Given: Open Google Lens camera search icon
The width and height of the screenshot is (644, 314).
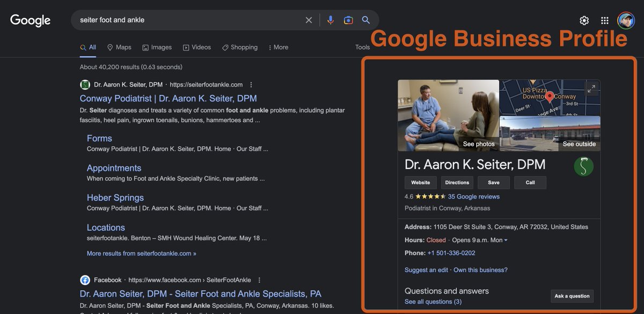Looking at the screenshot, I should click(x=348, y=20).
